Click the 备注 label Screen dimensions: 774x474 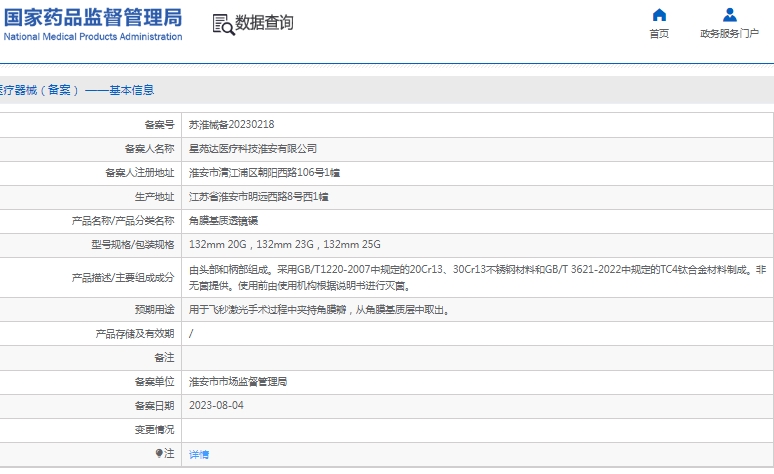point(164,357)
